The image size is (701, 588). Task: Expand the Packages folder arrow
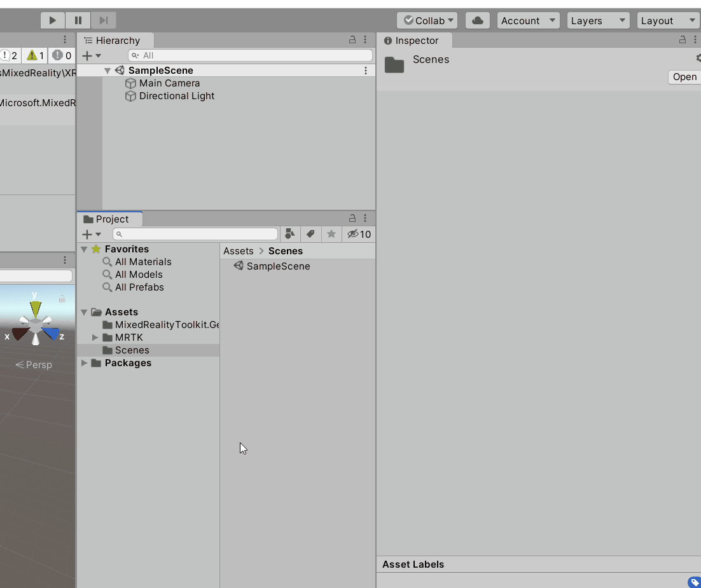click(x=84, y=363)
